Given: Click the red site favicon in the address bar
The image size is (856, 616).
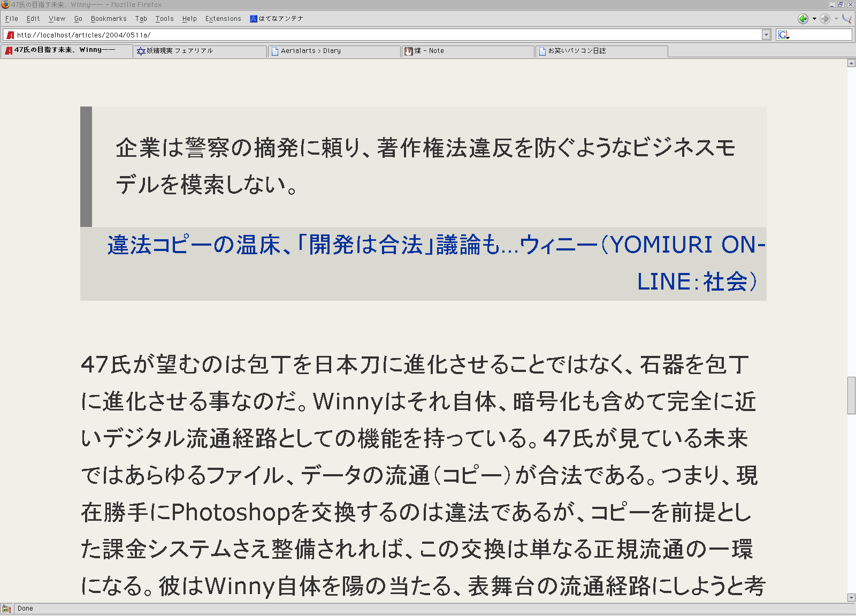Looking at the screenshot, I should click(x=10, y=35).
